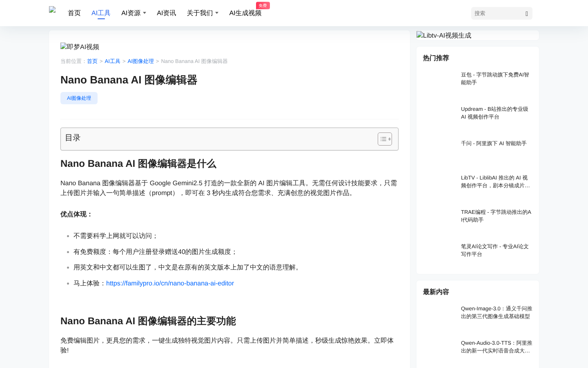Expand the AI资源 dropdown menu

pyautogui.click(x=134, y=13)
